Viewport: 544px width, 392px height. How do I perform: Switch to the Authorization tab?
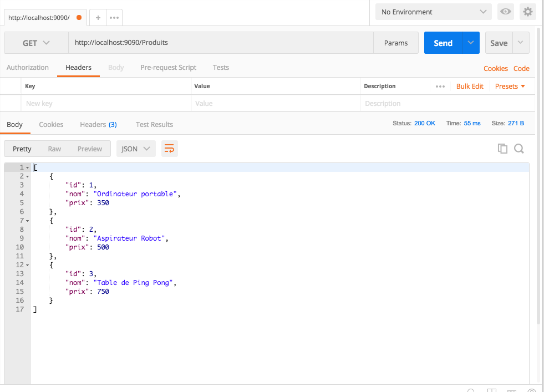click(27, 67)
